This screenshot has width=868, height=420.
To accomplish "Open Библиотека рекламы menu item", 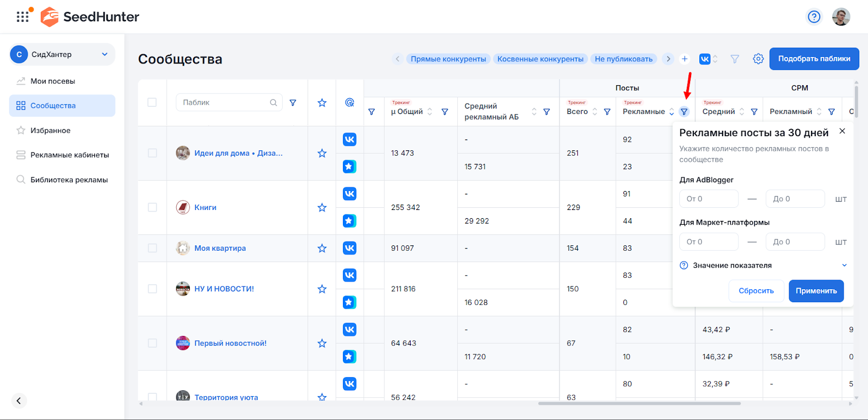I will (x=69, y=180).
